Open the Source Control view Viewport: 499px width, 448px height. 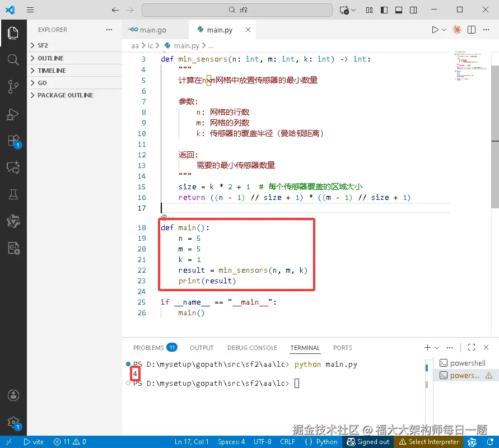(x=13, y=87)
